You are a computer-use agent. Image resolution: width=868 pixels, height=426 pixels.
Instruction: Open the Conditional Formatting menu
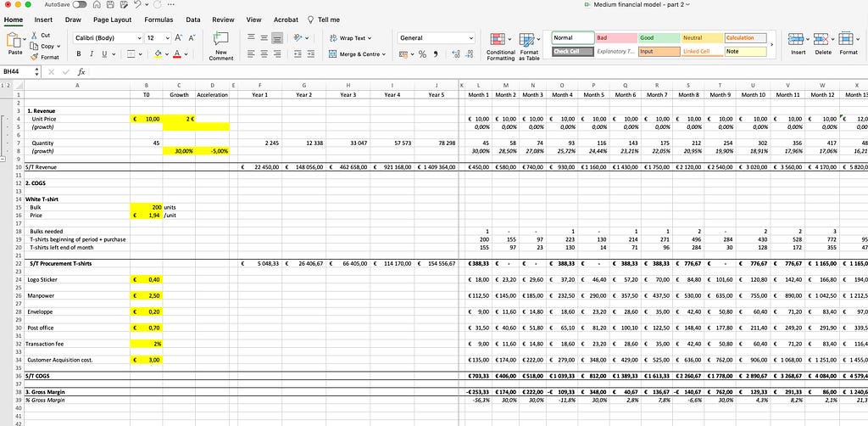click(x=500, y=47)
